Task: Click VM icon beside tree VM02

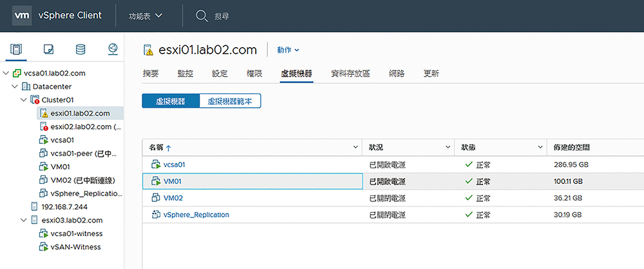Action: point(43,180)
